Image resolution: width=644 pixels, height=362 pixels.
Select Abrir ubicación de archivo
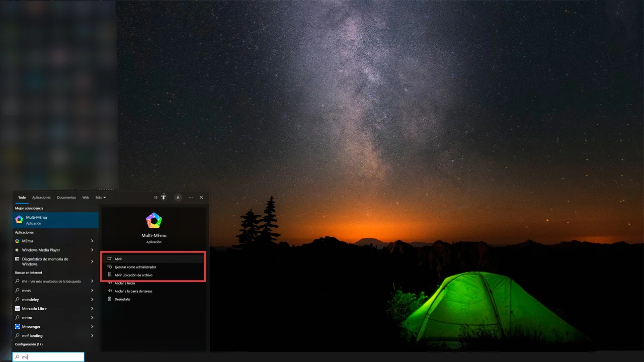point(133,275)
